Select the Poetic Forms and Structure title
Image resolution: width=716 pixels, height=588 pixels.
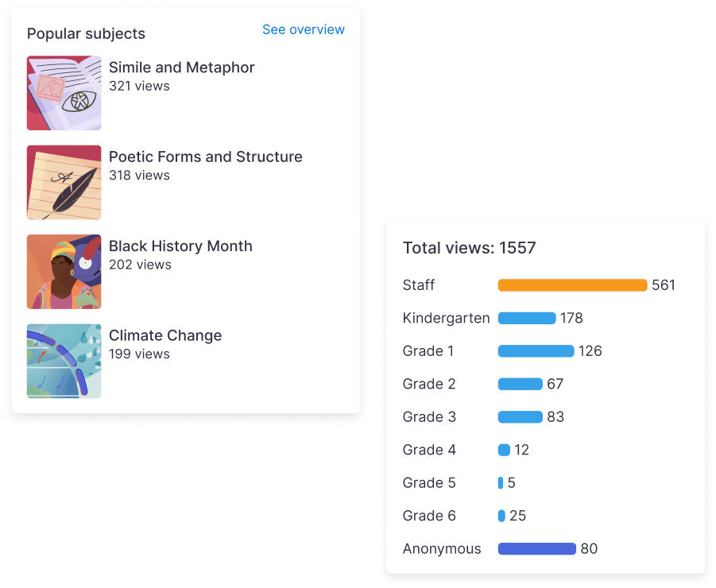point(206,157)
